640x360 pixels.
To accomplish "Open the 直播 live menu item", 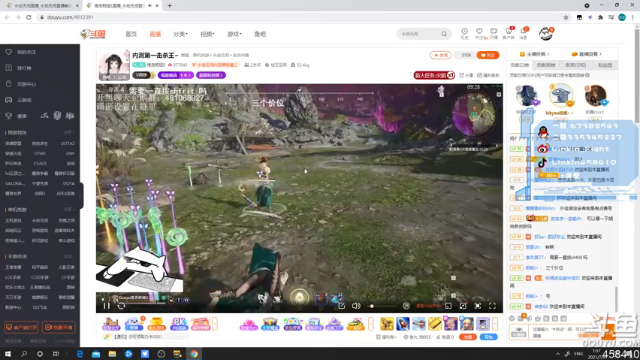I will coord(155,34).
